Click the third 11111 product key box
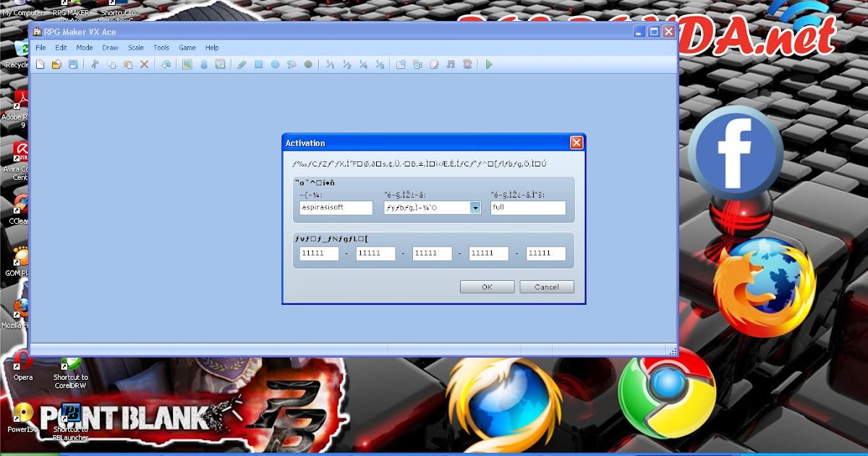Image resolution: width=868 pixels, height=456 pixels. (432, 253)
